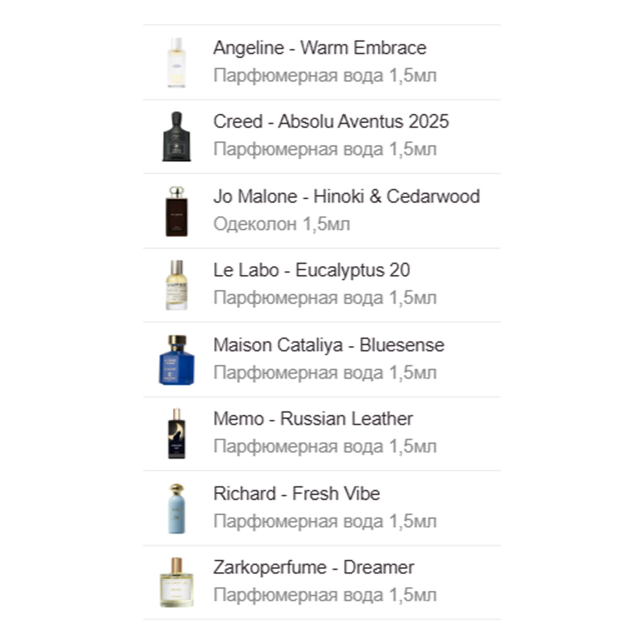
Task: Click the blue Maison Cataliya bottle thumbnail
Action: (177, 360)
